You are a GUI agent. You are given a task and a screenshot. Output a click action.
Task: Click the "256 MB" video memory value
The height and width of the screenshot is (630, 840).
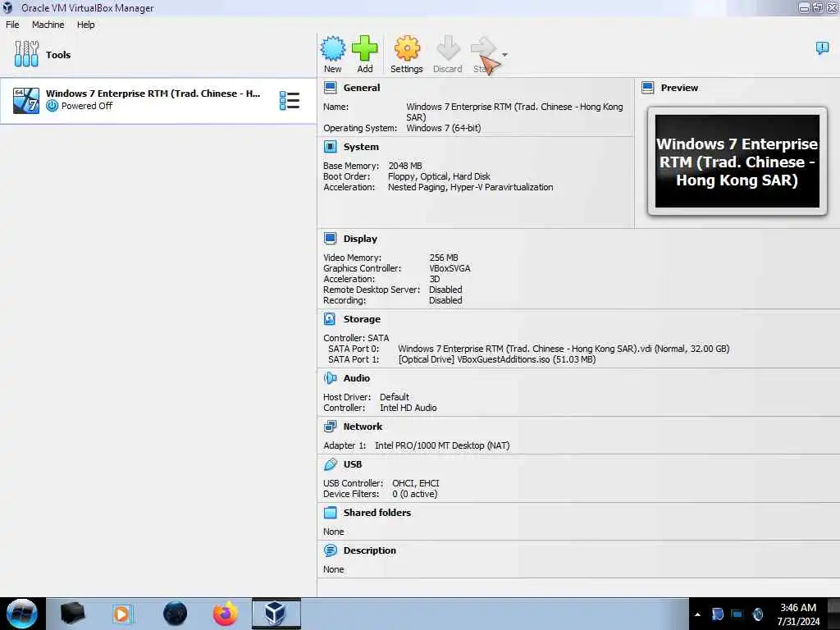(444, 258)
